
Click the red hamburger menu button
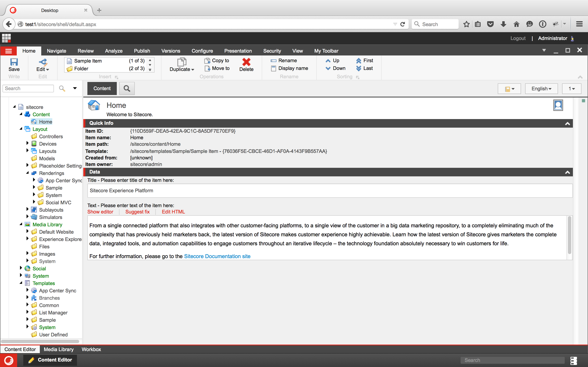(x=9, y=51)
